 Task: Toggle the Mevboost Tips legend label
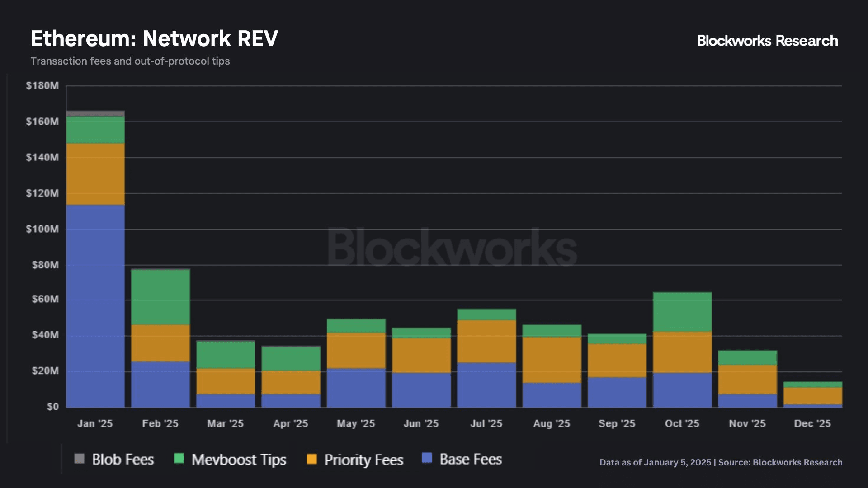(x=239, y=460)
